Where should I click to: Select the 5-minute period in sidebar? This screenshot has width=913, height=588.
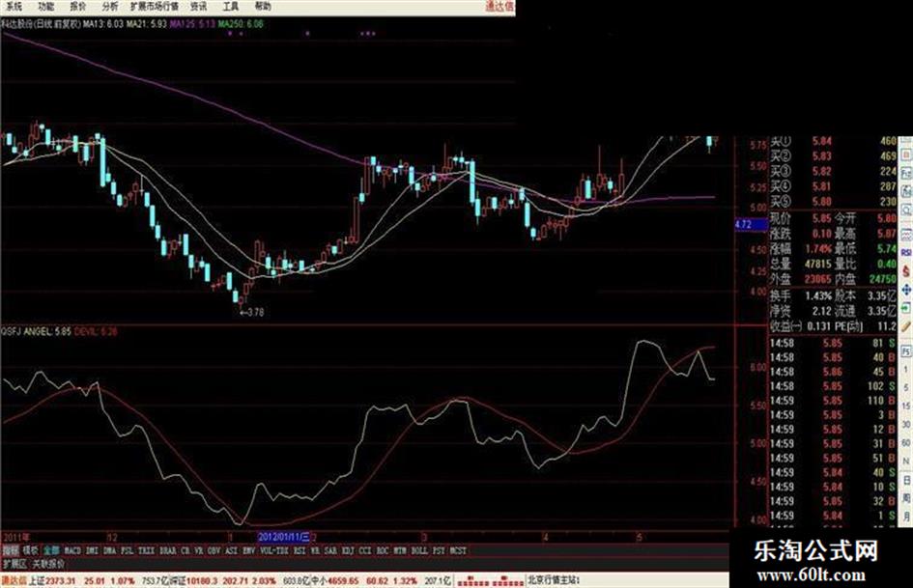pos(906,388)
